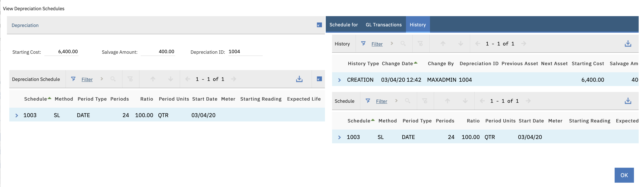Click the search icon in the History toolbar
This screenshot has width=644, height=187.
[x=403, y=44]
